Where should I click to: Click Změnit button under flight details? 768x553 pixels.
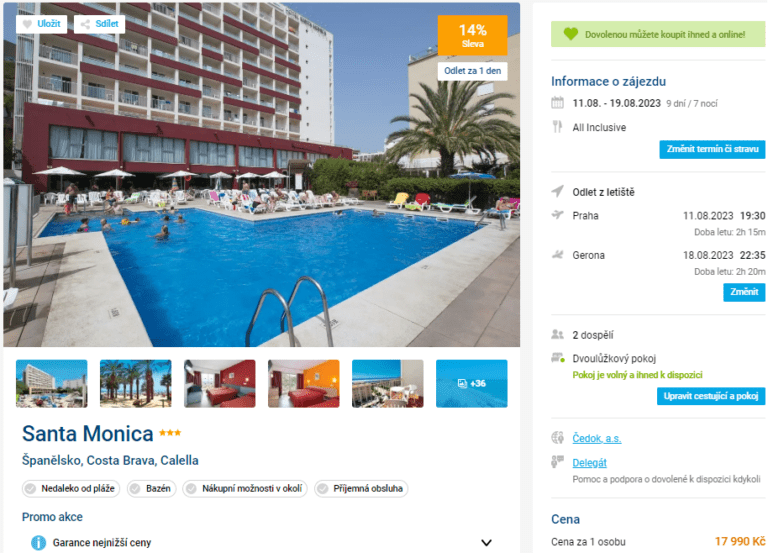point(744,292)
